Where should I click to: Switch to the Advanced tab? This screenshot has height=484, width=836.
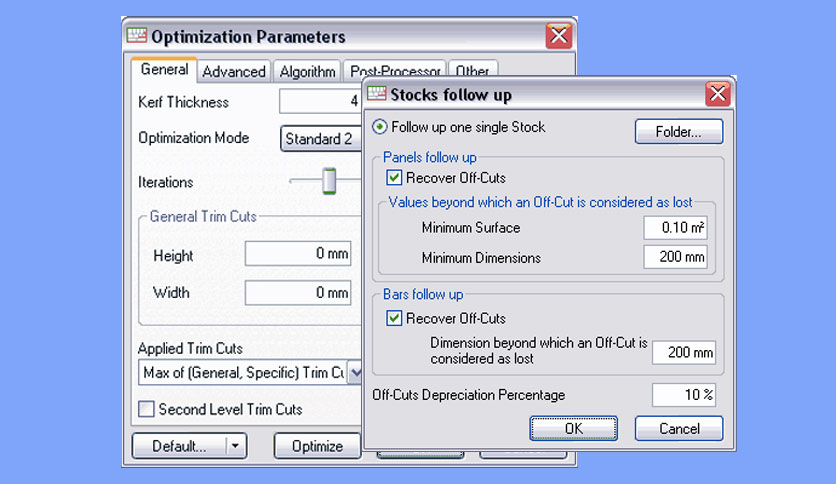point(234,71)
